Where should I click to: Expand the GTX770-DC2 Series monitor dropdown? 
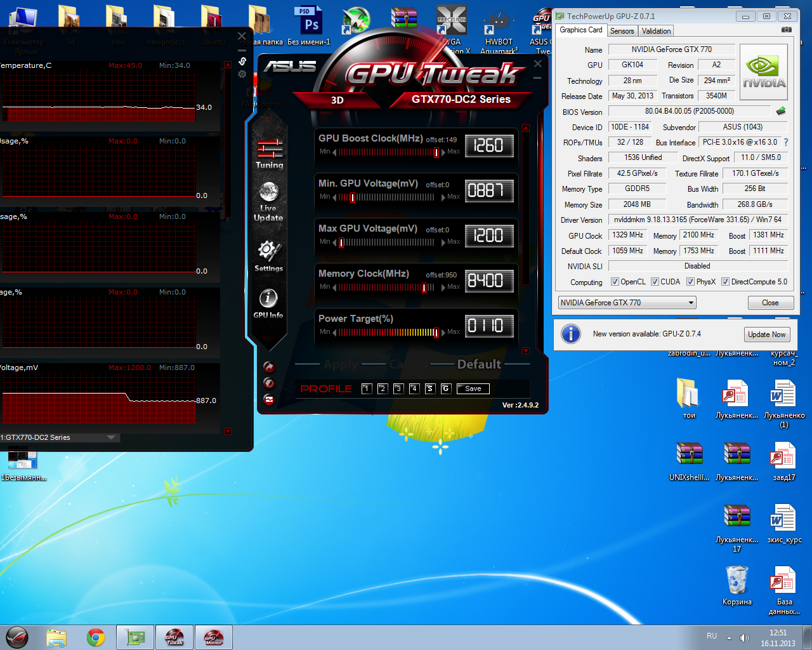coord(112,437)
